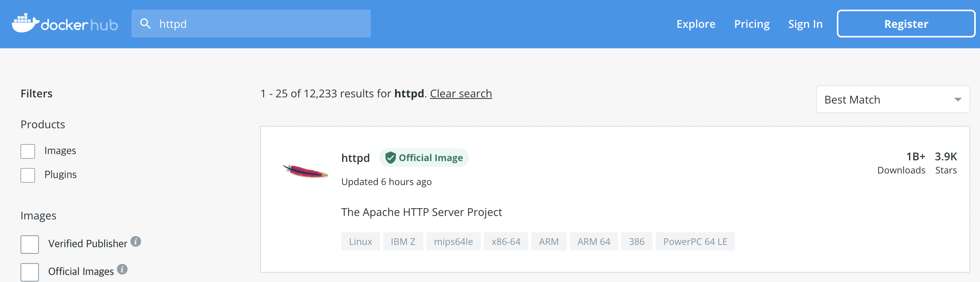Open Official Images info icon

[x=122, y=269]
